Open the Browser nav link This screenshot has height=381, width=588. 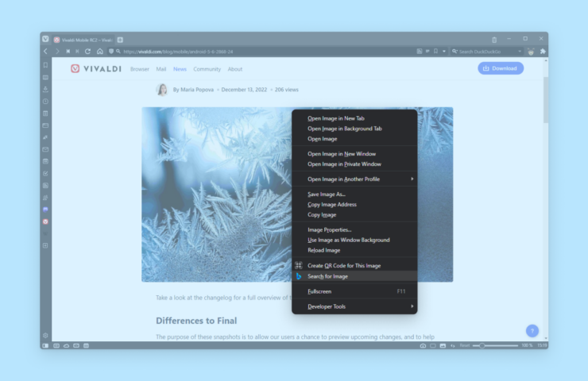[140, 69]
